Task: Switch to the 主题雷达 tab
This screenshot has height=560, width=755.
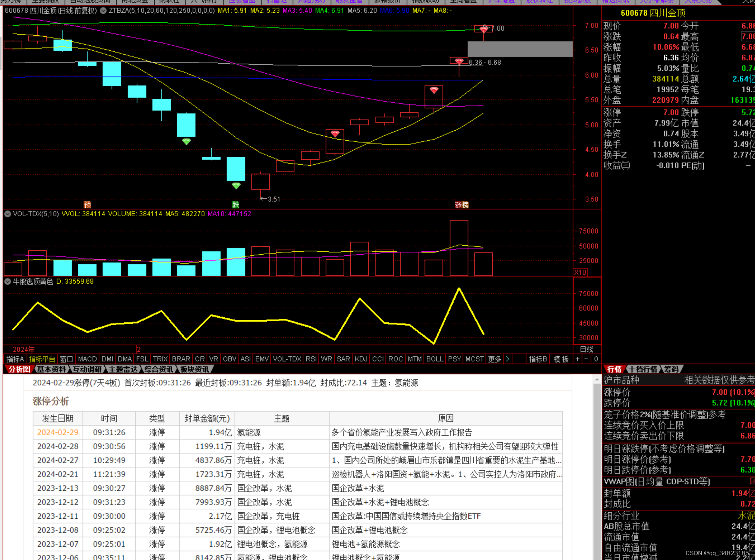Action: click(x=123, y=369)
